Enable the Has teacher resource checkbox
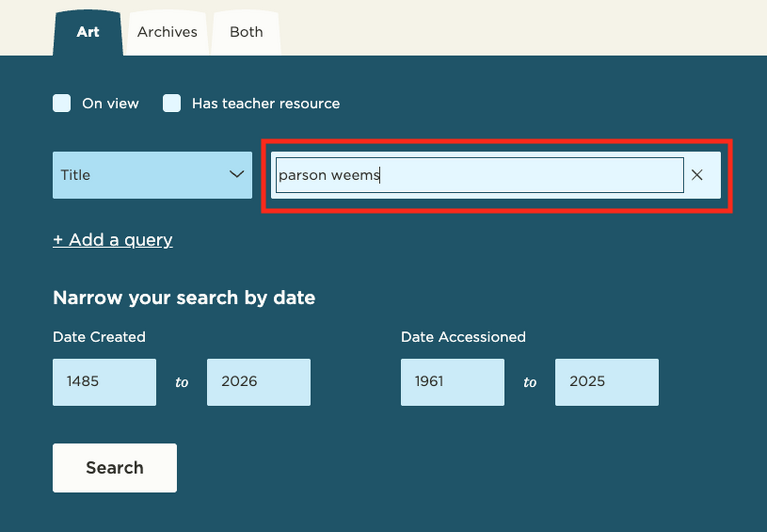 click(x=171, y=103)
